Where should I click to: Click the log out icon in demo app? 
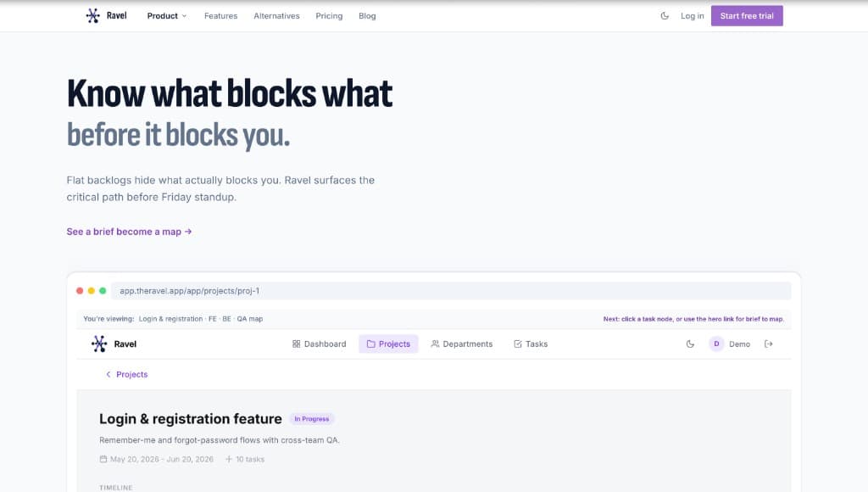click(768, 344)
